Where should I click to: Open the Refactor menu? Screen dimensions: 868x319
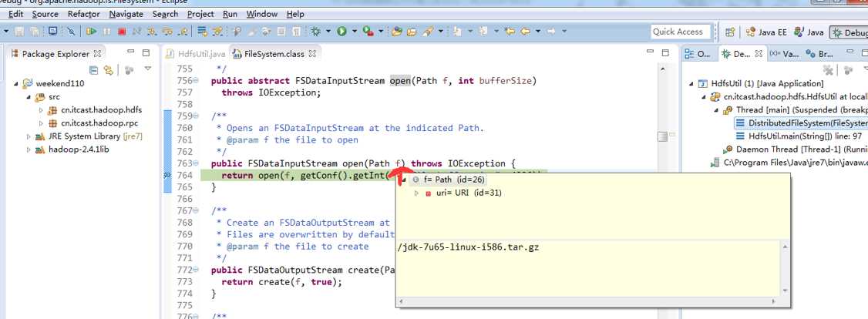pyautogui.click(x=83, y=14)
